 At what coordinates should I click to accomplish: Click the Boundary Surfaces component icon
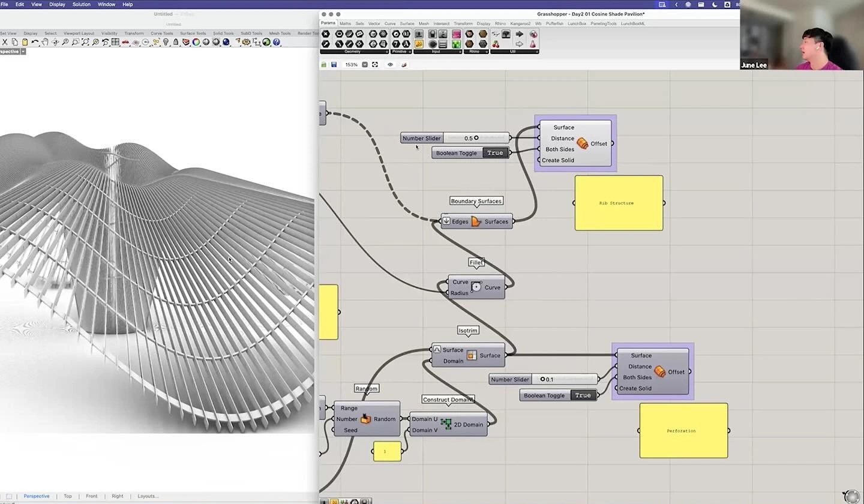(x=476, y=221)
